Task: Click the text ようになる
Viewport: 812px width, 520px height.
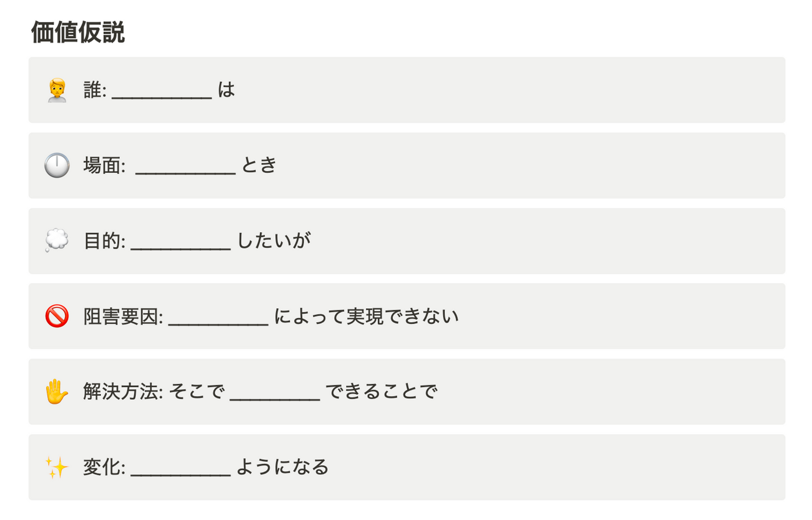Action: pyautogui.click(x=282, y=467)
